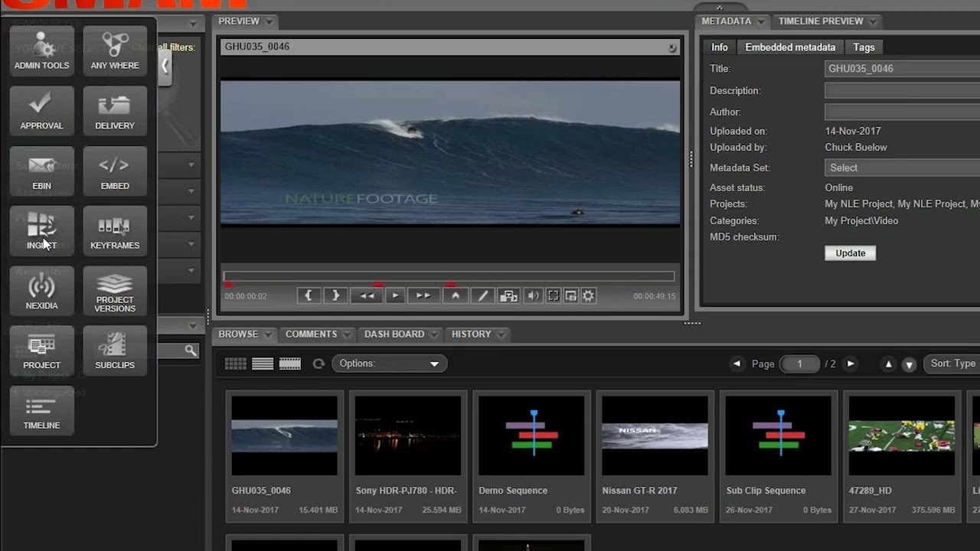Switch to filmstrip view
Image resolution: width=980 pixels, height=551 pixels.
(x=289, y=364)
